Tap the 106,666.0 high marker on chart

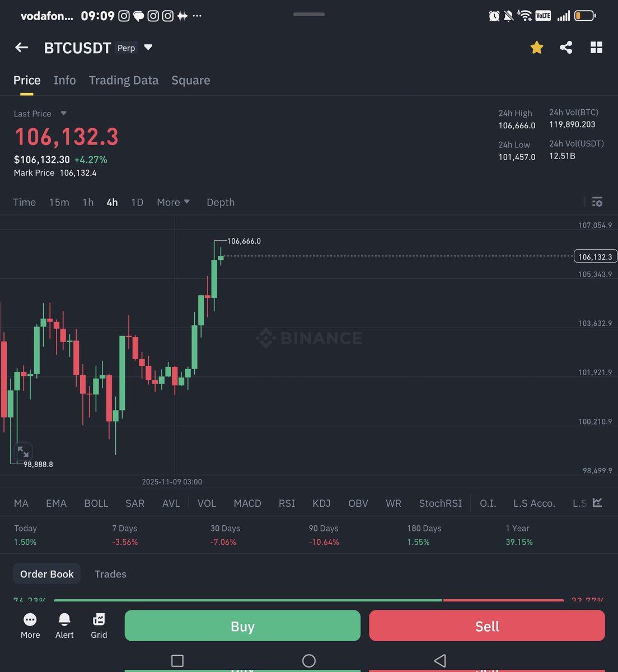tap(244, 241)
